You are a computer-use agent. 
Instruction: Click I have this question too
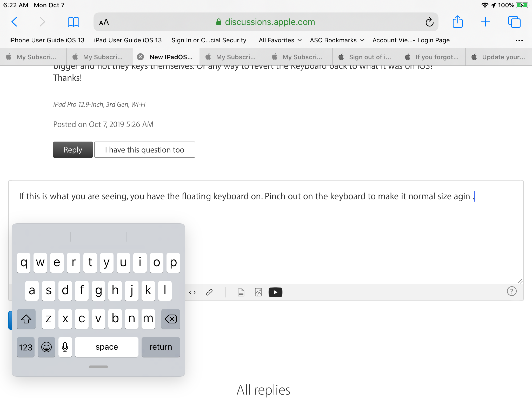pos(145,150)
